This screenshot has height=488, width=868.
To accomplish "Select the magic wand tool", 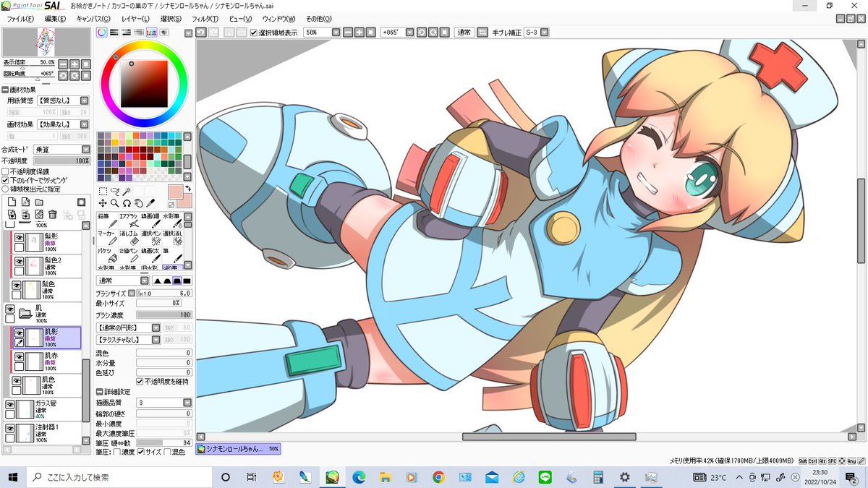I will click(x=126, y=192).
